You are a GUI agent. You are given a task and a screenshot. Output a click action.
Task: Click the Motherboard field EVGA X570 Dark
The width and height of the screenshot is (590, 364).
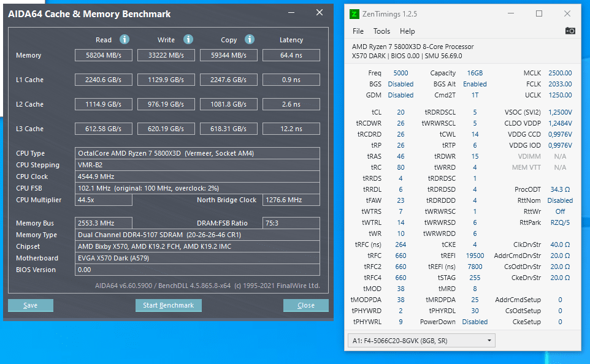pos(197,258)
